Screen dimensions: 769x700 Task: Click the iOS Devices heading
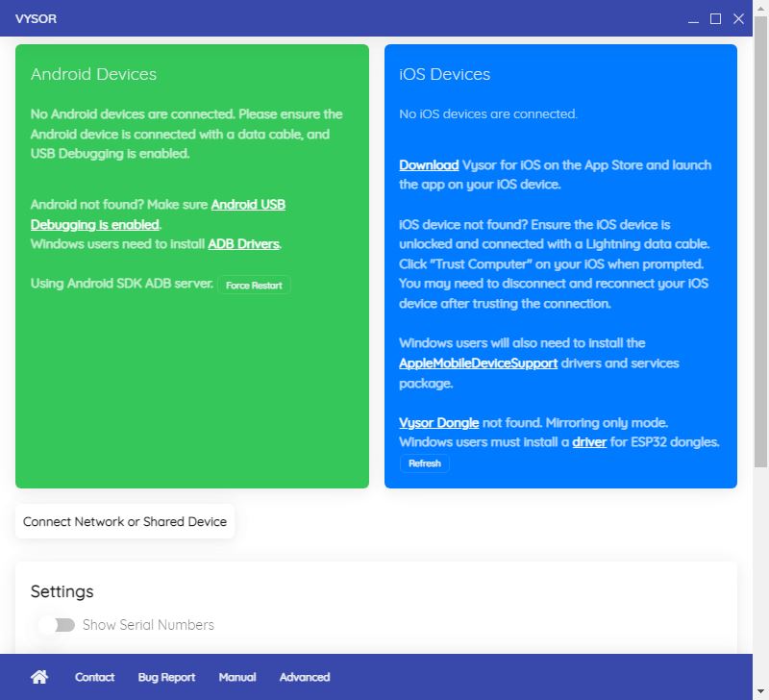pos(445,74)
